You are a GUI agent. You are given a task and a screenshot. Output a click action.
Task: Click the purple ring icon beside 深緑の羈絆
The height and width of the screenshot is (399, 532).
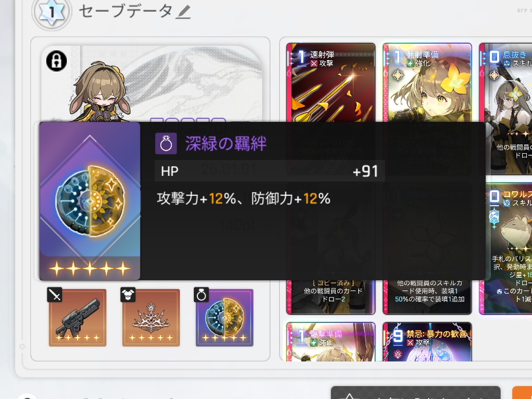pos(166,143)
